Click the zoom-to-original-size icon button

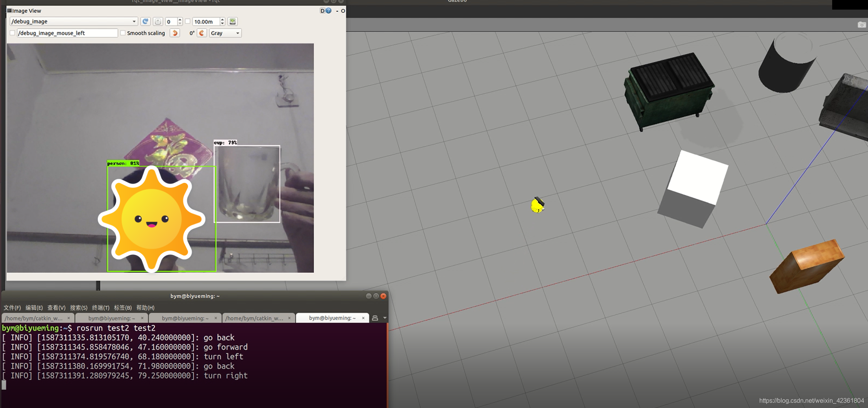coord(158,22)
